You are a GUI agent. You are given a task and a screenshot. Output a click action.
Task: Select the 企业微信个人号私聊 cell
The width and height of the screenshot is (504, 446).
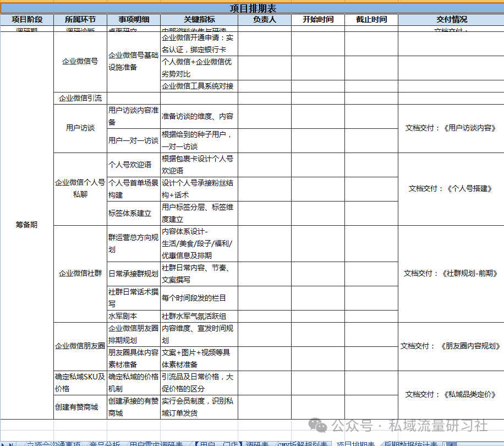coord(80,189)
